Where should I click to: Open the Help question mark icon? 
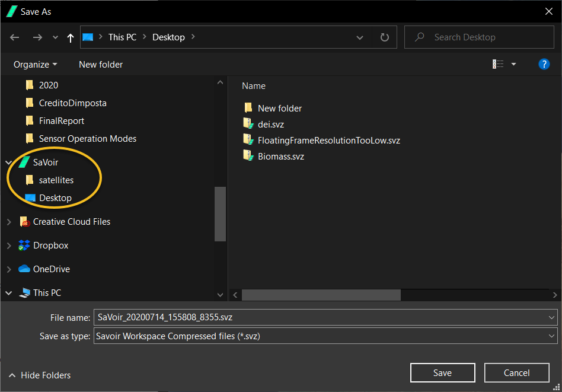tap(544, 64)
